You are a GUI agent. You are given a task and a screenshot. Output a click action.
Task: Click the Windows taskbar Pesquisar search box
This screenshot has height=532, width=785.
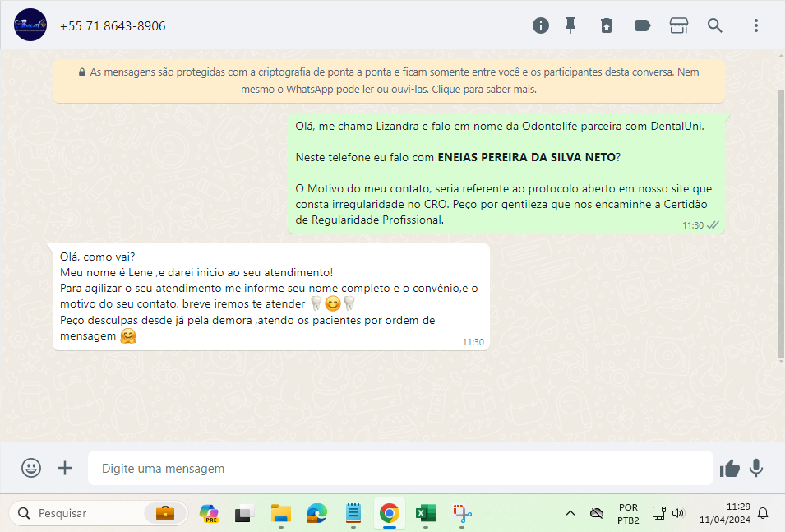[x=98, y=513]
